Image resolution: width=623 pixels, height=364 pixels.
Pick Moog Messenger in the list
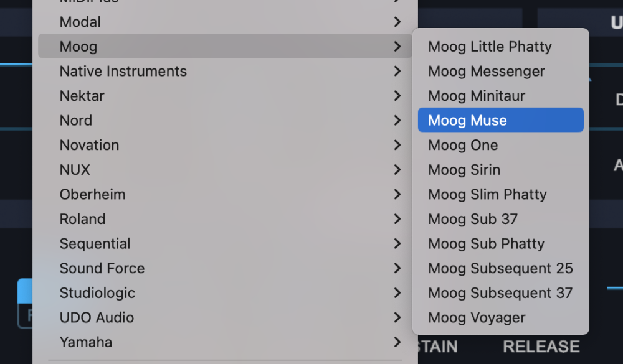point(486,72)
